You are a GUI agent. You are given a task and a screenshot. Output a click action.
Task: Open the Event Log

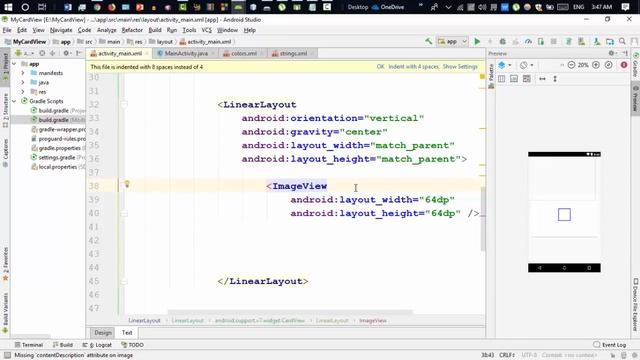609,345
